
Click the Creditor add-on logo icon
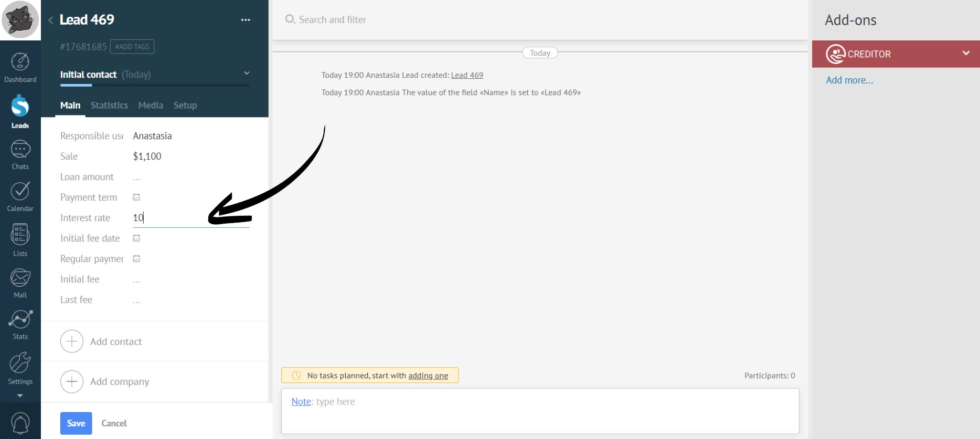point(835,54)
